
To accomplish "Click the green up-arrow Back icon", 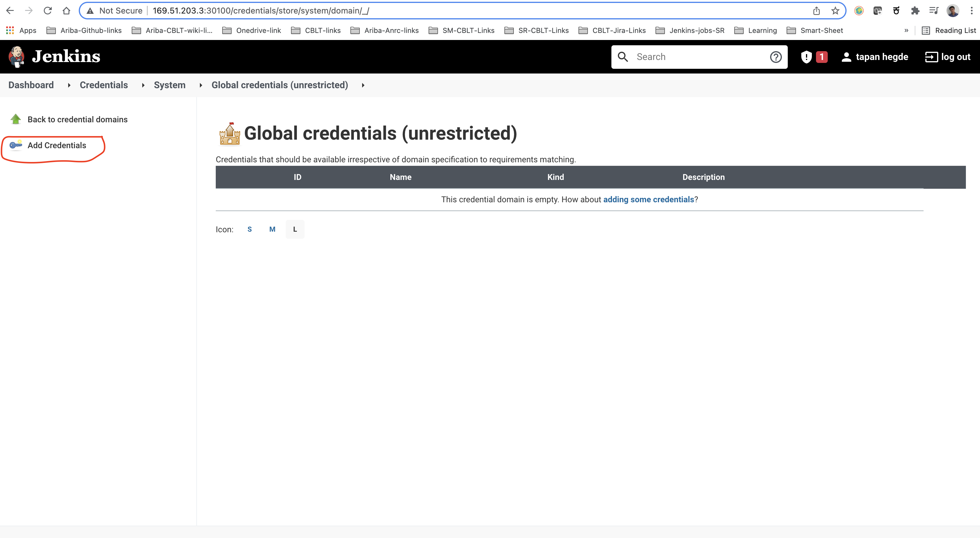I will (16, 119).
